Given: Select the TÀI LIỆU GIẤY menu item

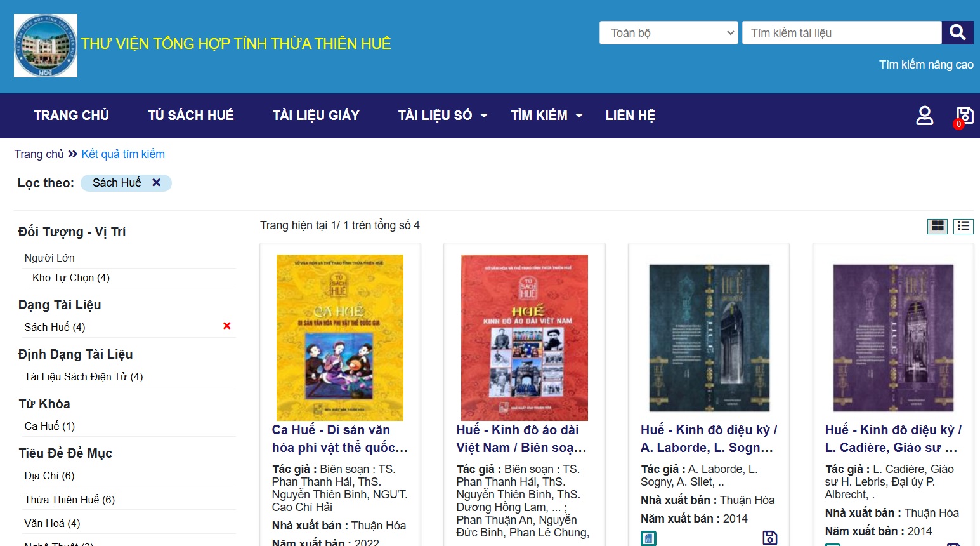Looking at the screenshot, I should (x=316, y=116).
